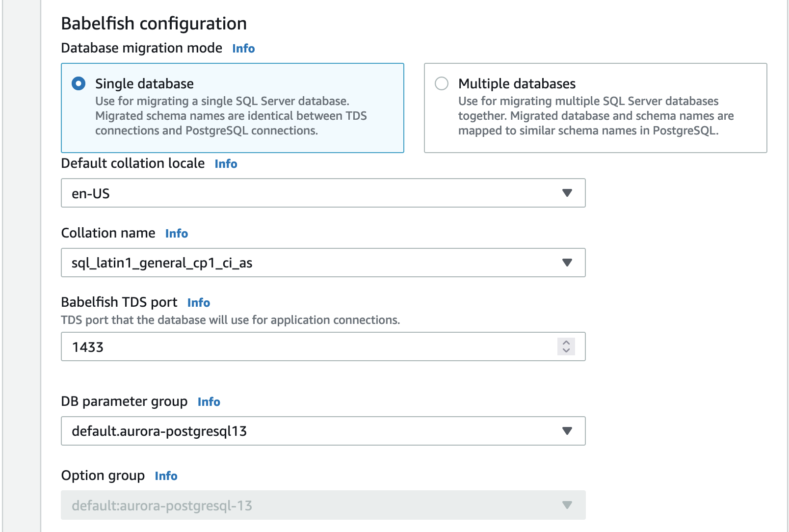Select the Single database radio button
This screenshot has height=532, width=789.
[x=79, y=83]
